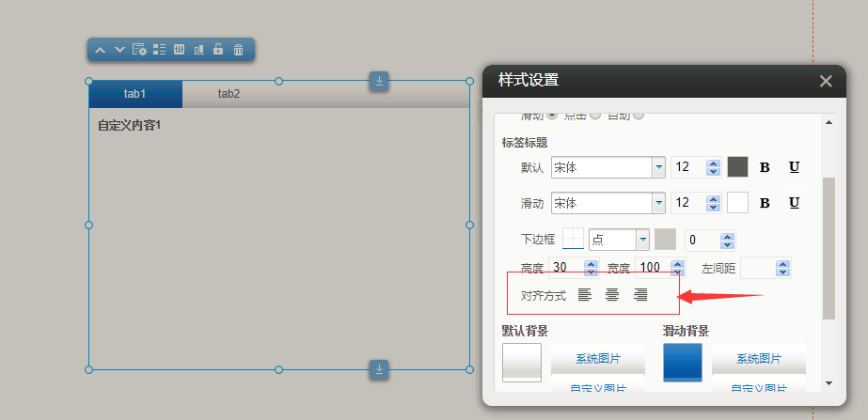
Task: Delete the module with the trash icon
Action: pyautogui.click(x=238, y=50)
